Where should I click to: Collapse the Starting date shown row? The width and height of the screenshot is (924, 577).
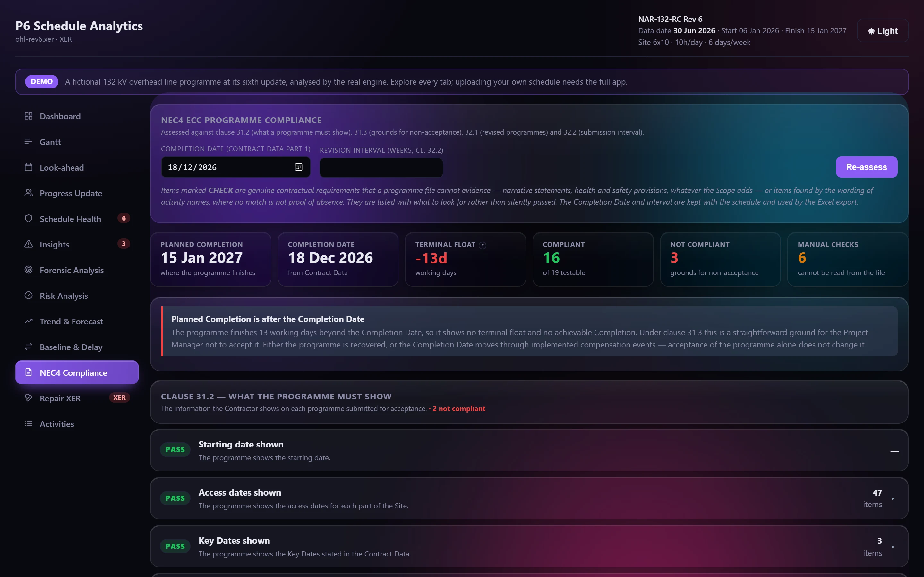pos(894,451)
